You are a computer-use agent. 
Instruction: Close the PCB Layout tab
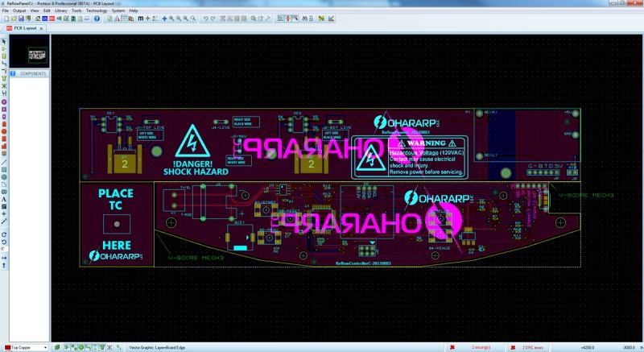pos(41,28)
